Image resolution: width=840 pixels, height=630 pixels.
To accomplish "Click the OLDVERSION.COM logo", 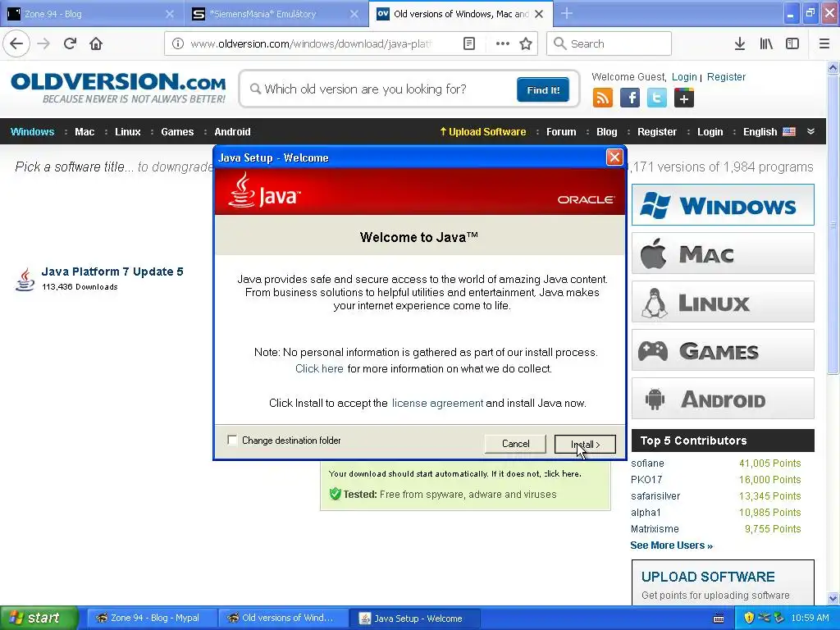I will (118, 87).
